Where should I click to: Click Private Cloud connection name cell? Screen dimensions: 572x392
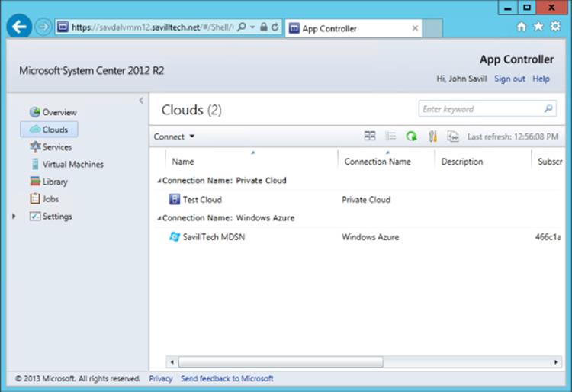tap(366, 200)
